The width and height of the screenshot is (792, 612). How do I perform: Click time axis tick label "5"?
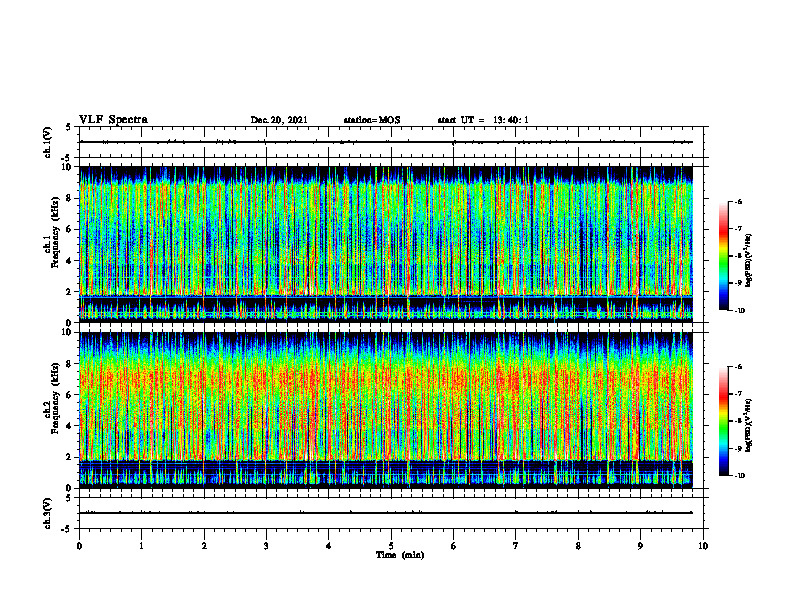(x=391, y=546)
